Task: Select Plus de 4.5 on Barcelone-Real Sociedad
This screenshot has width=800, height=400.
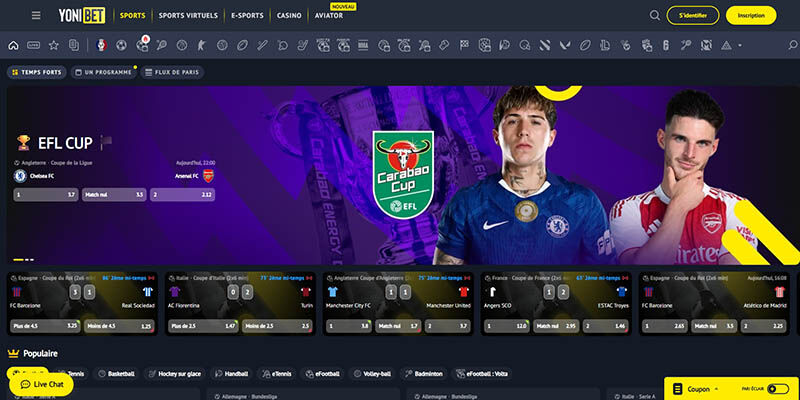Action: 45,327
